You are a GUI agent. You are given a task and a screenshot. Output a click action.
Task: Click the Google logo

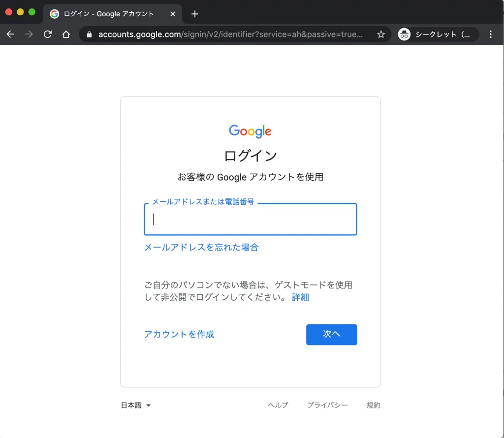250,131
